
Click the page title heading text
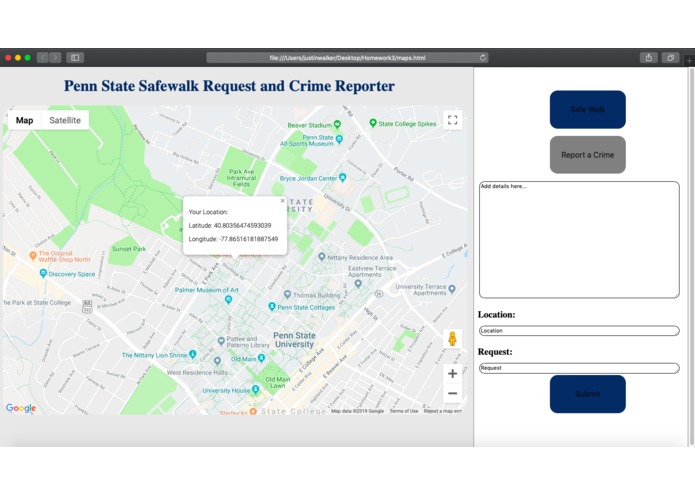point(229,86)
